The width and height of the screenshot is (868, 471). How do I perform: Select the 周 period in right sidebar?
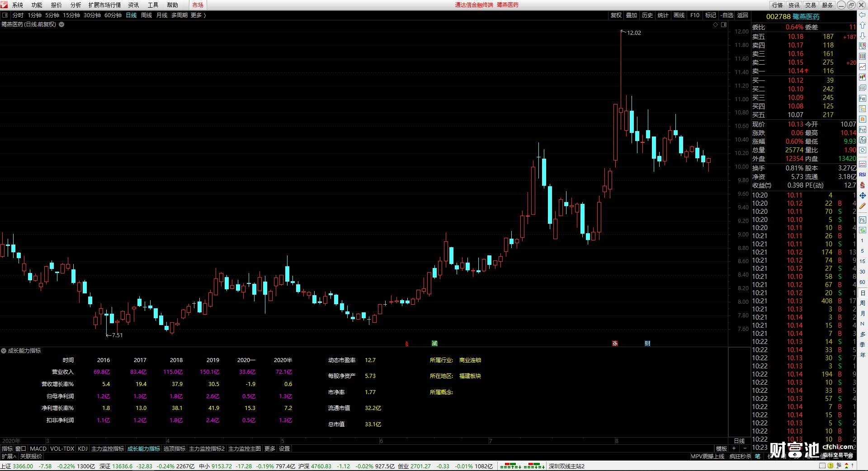862,303
